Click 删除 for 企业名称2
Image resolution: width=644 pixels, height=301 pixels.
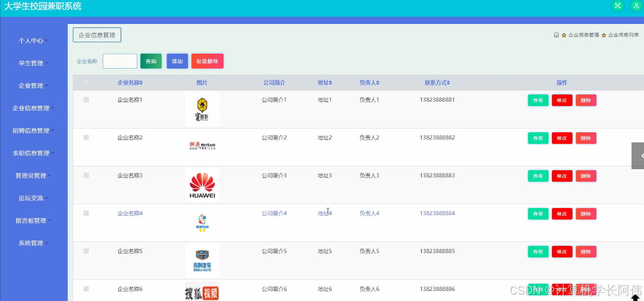(586, 138)
